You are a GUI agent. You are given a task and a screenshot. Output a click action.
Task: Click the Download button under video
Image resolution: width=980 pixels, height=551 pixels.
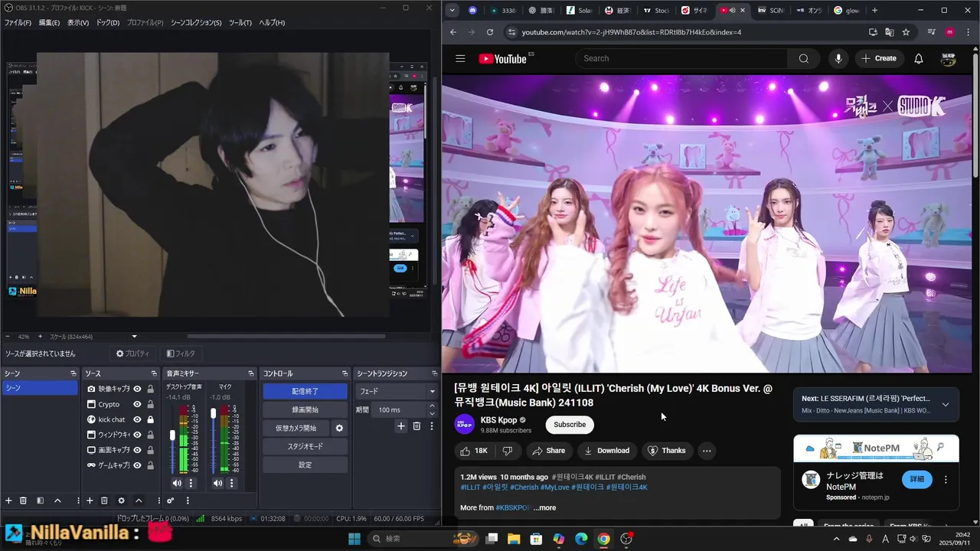(606, 451)
